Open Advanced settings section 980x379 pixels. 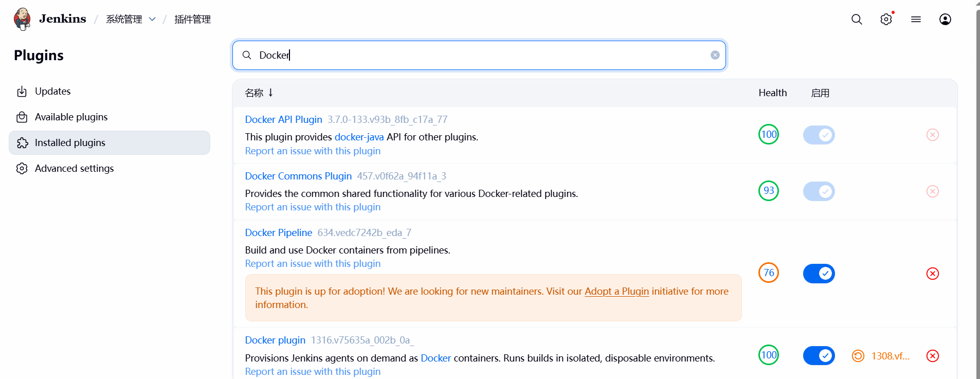(74, 169)
